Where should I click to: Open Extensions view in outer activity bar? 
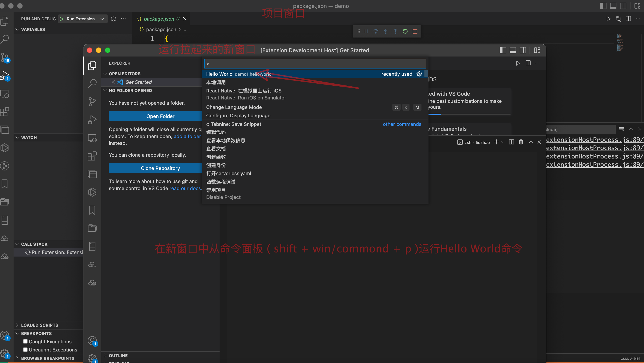5,112
